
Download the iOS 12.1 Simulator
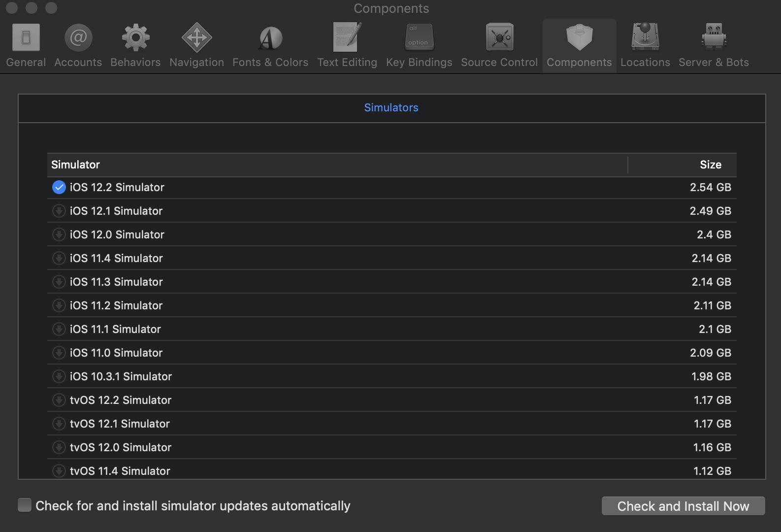[59, 211]
